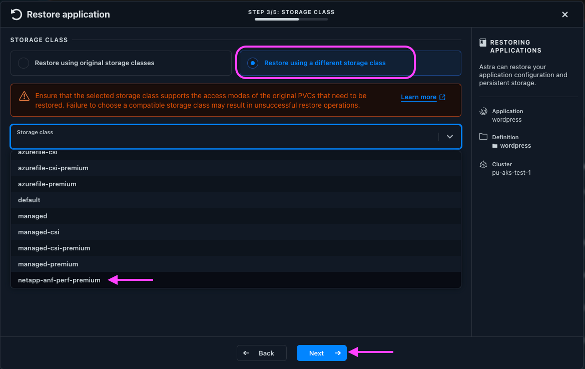Click inside the Storage class field
Viewport: 585px width, 369px height.
point(236,137)
